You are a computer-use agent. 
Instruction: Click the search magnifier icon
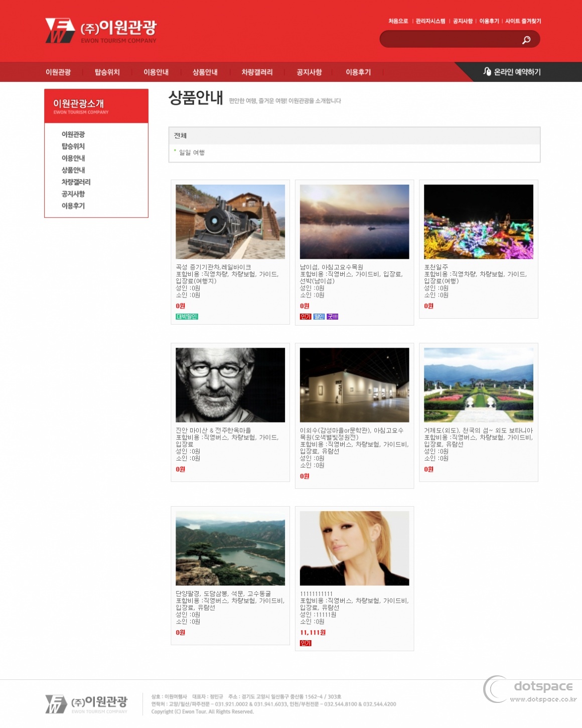click(x=526, y=39)
